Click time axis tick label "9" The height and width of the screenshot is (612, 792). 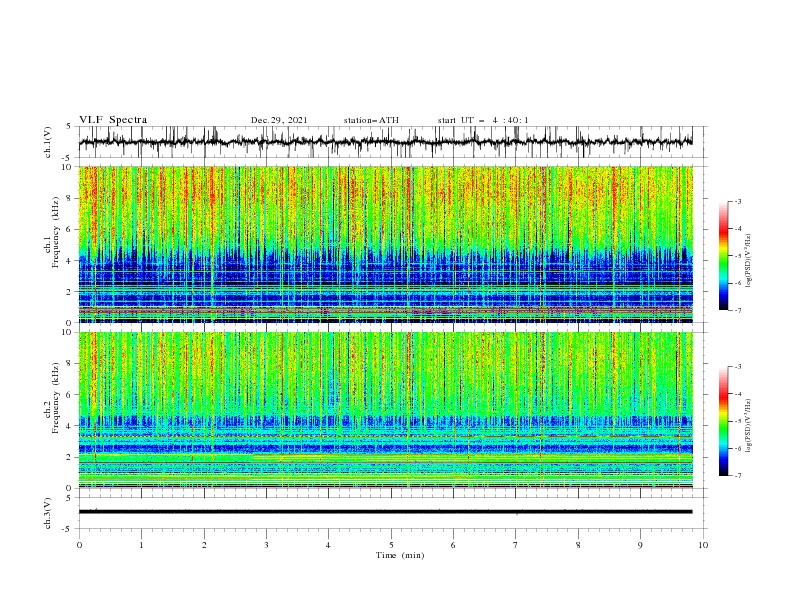pyautogui.click(x=640, y=545)
